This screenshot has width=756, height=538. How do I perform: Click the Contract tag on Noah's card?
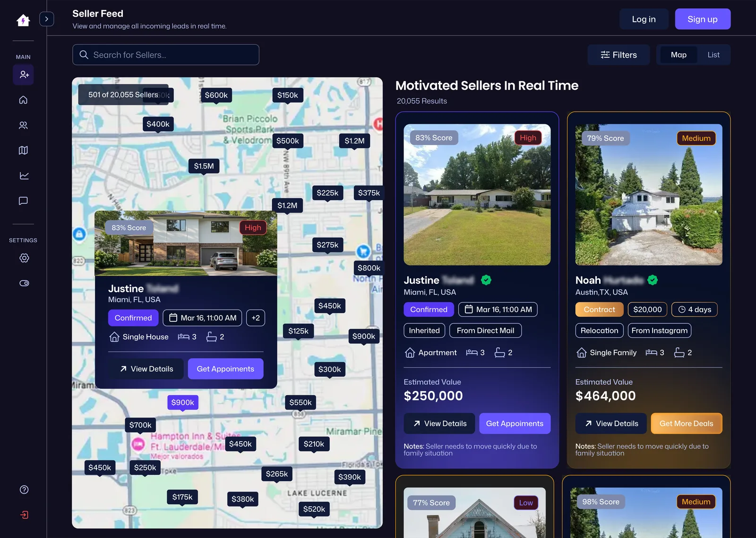599,310
